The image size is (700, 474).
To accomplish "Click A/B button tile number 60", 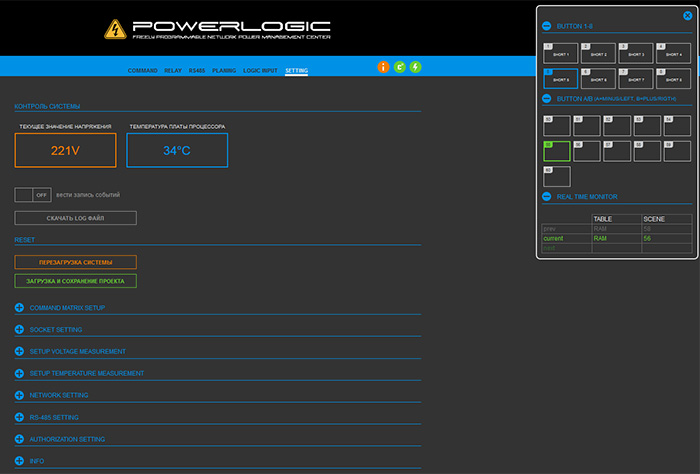I will tap(557, 177).
